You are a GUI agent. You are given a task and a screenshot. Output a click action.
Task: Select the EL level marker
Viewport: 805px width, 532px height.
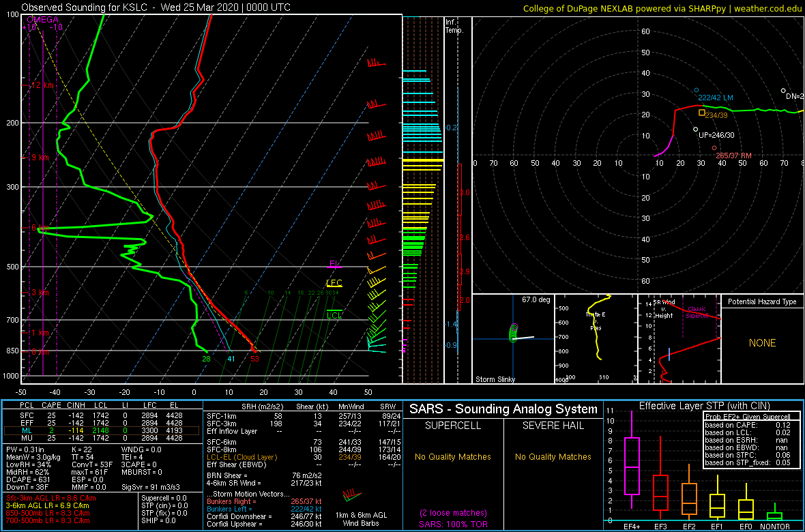point(334,264)
